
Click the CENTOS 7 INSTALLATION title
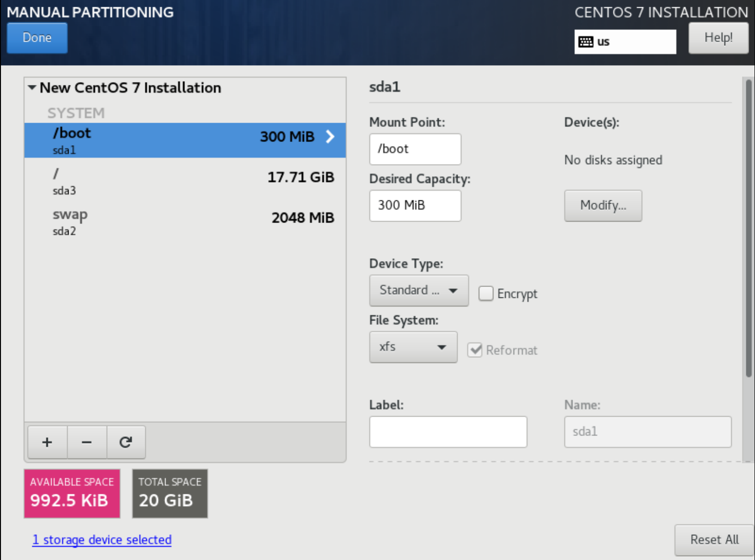pyautogui.click(x=661, y=12)
